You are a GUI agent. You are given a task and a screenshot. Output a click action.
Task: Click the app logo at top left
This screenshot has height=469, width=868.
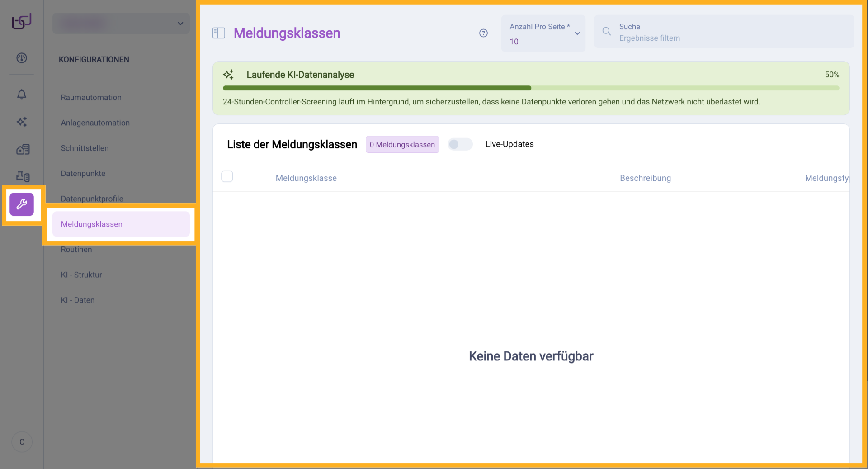click(x=21, y=21)
